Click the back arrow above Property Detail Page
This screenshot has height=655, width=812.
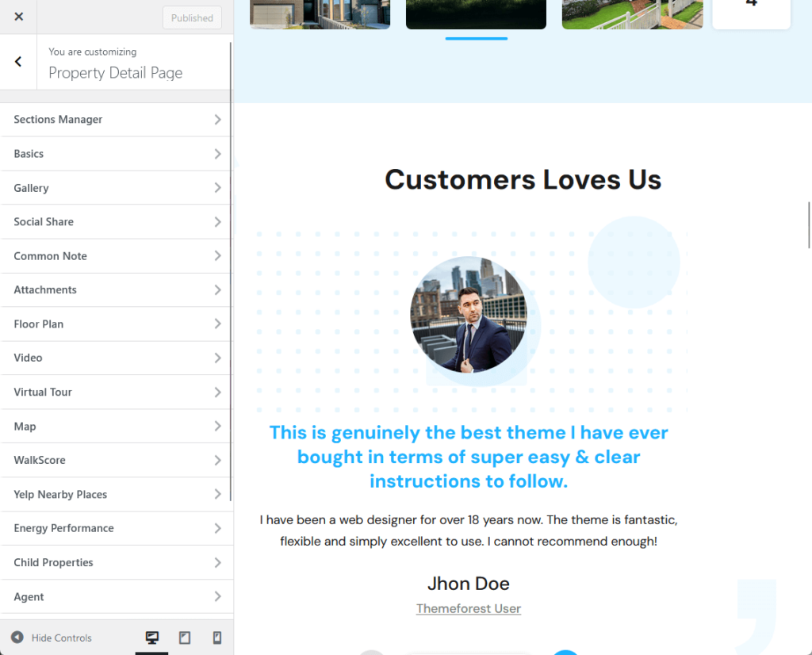(17, 61)
